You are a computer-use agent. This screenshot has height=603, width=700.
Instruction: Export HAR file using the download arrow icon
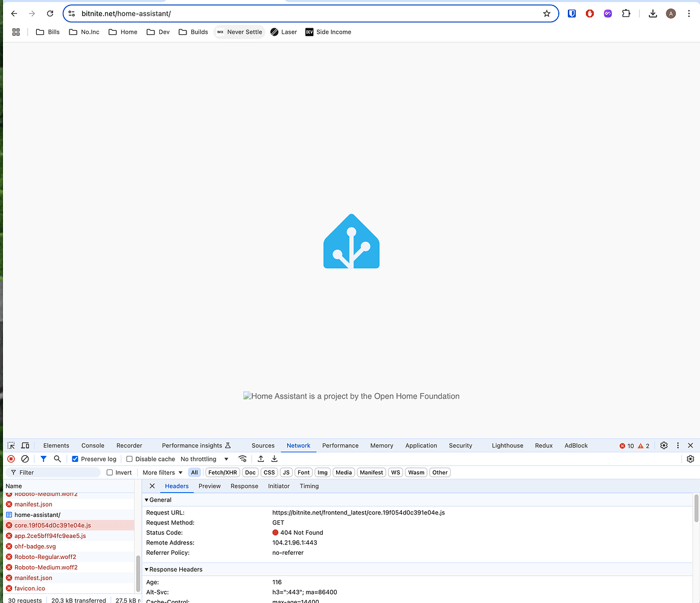[274, 459]
